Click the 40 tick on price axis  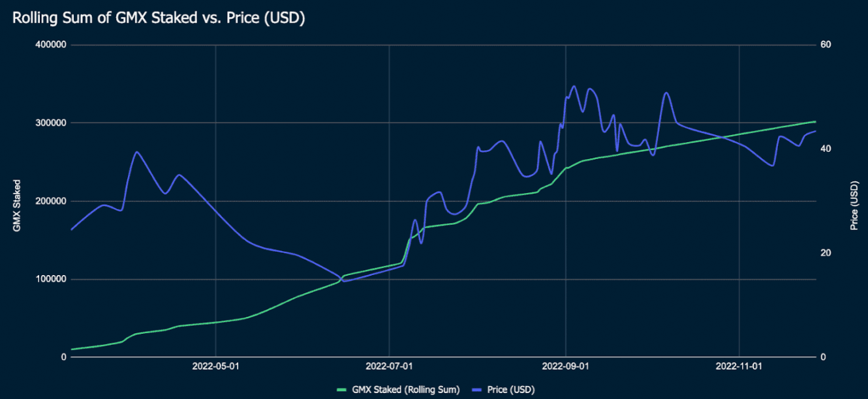(x=826, y=149)
